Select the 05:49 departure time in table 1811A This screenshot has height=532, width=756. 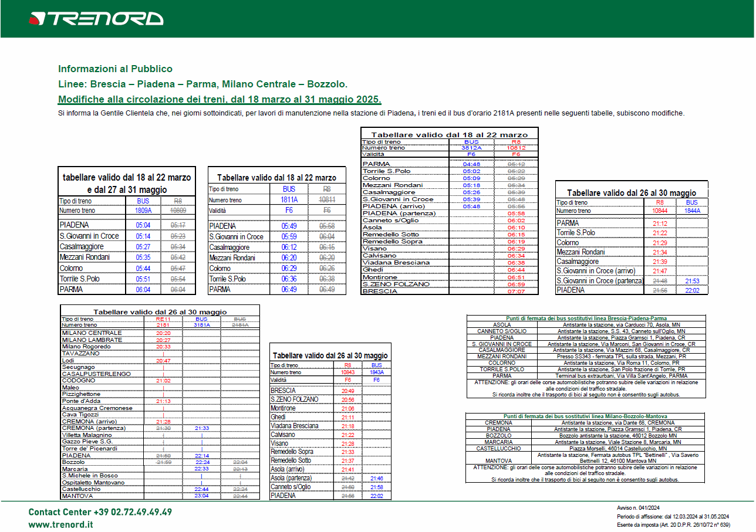pos(289,226)
